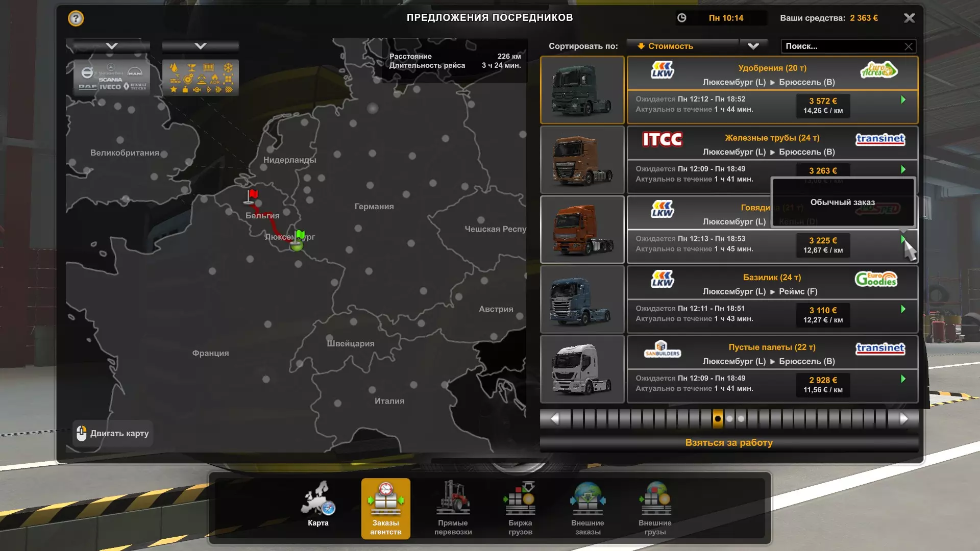980x551 pixels.
Task: Open Внешние заказы external contracts
Action: coord(587,508)
